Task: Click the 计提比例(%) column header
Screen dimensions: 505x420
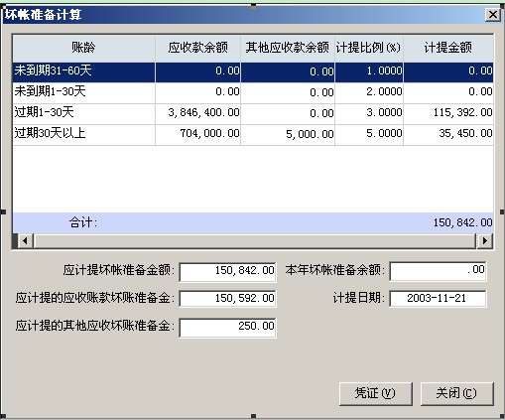Action: coord(369,48)
